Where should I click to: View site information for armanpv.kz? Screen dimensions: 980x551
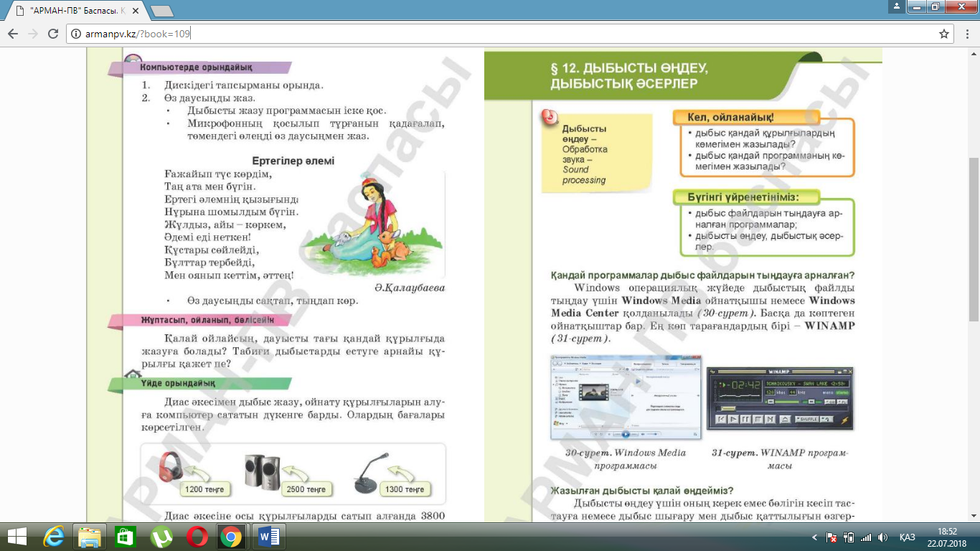[x=76, y=34]
